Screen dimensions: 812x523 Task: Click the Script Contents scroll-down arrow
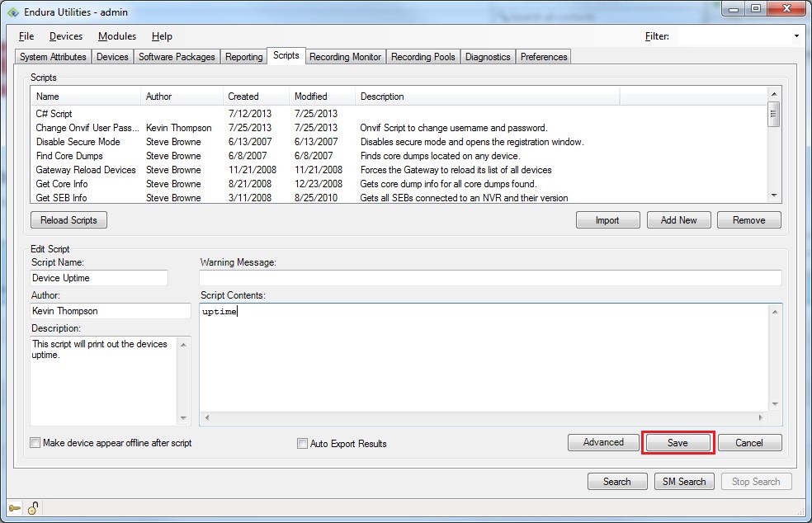coord(774,403)
